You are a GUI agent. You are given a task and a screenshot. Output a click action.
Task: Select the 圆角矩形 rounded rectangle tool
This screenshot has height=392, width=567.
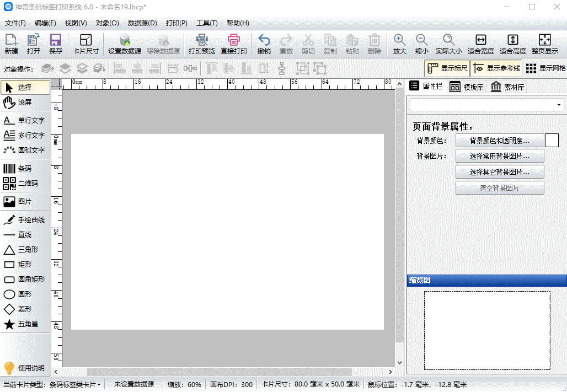coord(25,279)
